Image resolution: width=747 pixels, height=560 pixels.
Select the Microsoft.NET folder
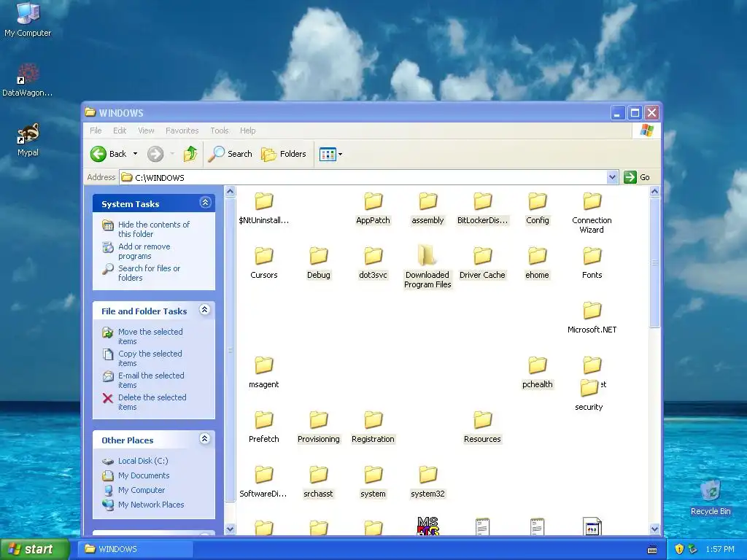592,318
